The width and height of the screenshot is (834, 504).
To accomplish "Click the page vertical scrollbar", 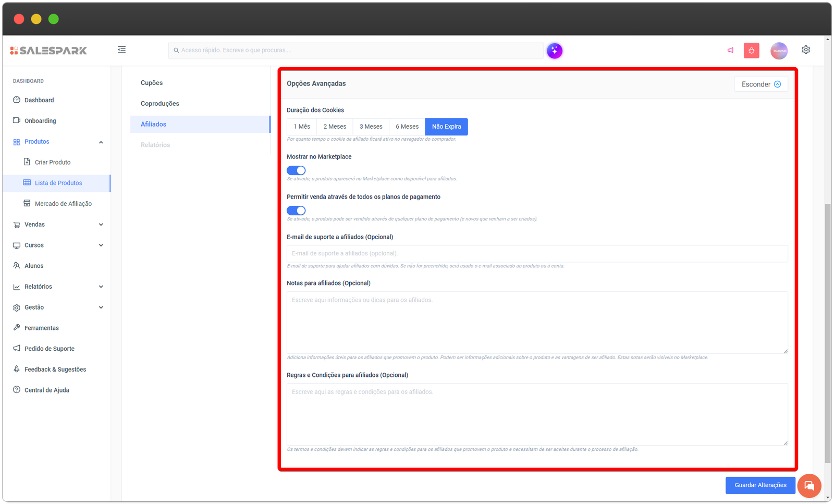I will click(828, 334).
